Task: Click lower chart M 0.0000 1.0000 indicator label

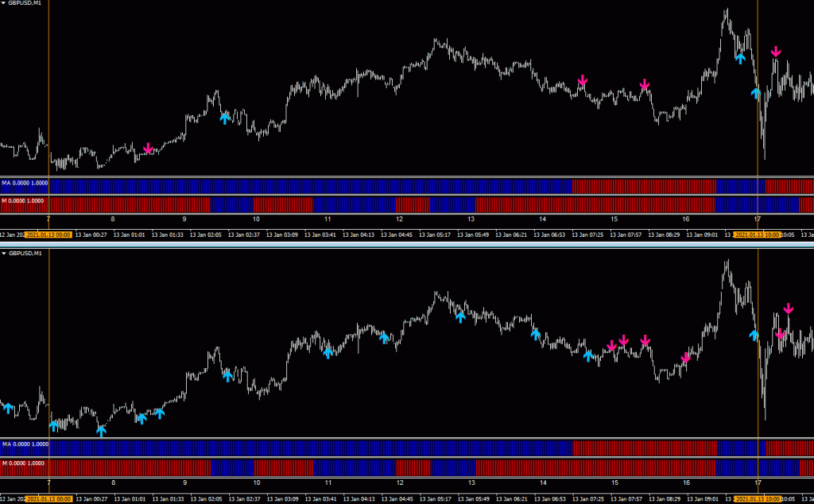Action: coord(23,463)
